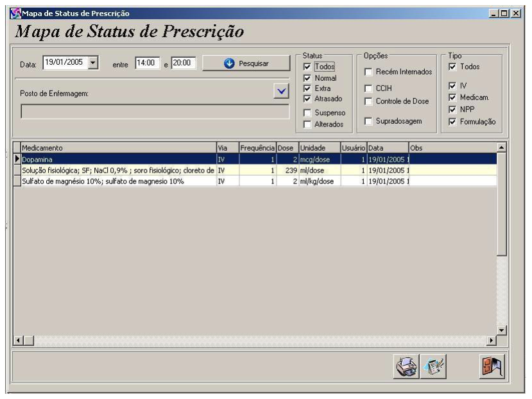Click the horizontal scrollbar thumb

[x=28, y=340]
